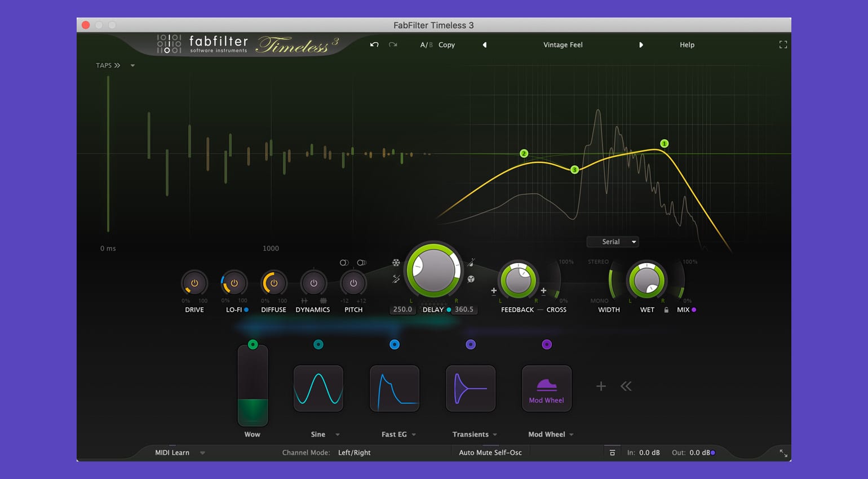The height and width of the screenshot is (479, 868).
Task: Click the tape/reel icon right of Delay knob
Action: 472,280
